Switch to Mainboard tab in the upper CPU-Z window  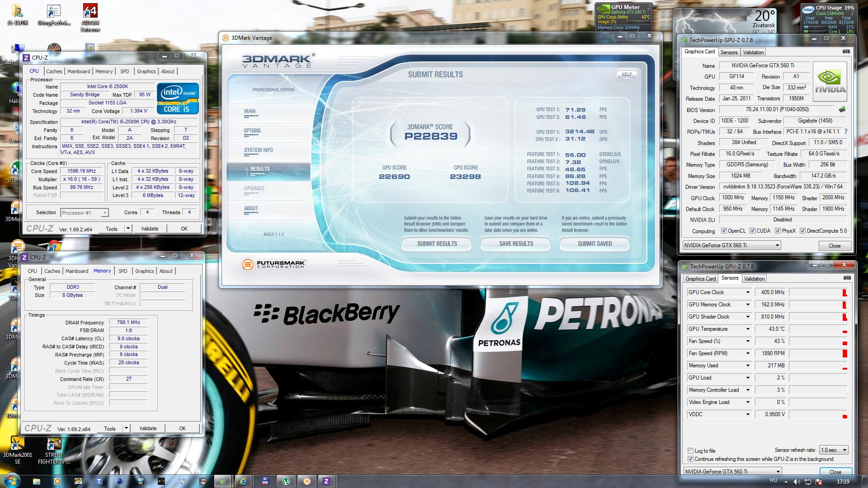click(x=79, y=71)
